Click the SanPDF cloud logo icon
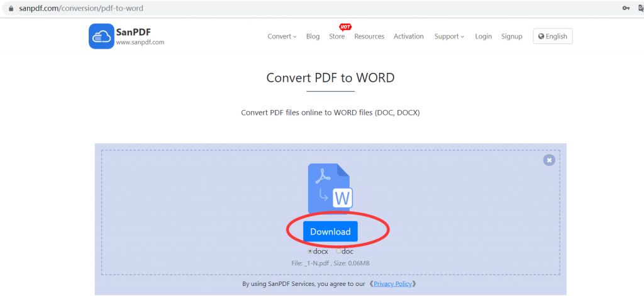The width and height of the screenshot is (644, 296). coord(101,36)
